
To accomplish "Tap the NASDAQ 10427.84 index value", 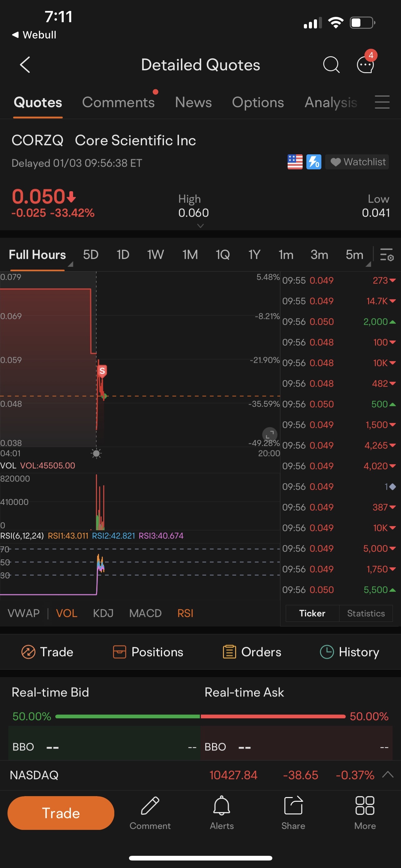I will (x=233, y=775).
